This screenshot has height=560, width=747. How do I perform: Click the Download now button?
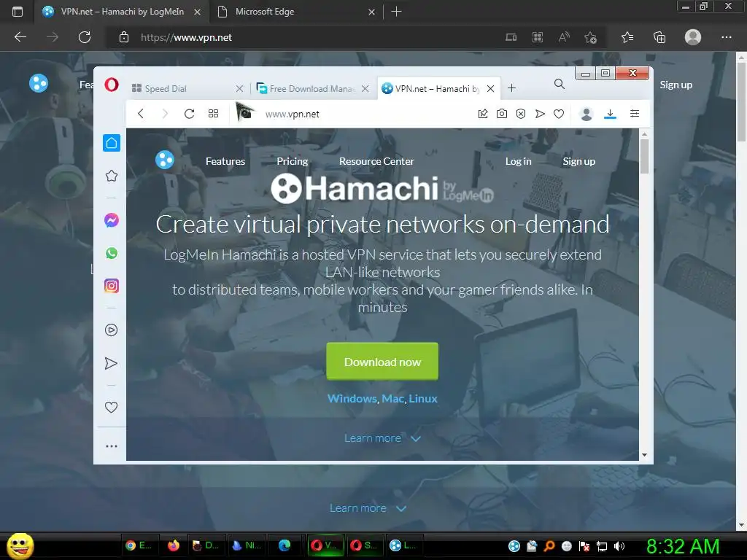(382, 362)
